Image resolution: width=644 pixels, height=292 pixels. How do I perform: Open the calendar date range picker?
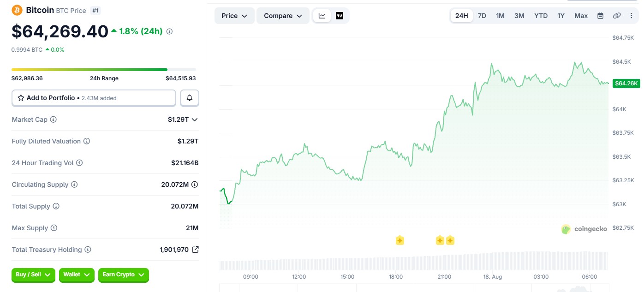pyautogui.click(x=600, y=16)
